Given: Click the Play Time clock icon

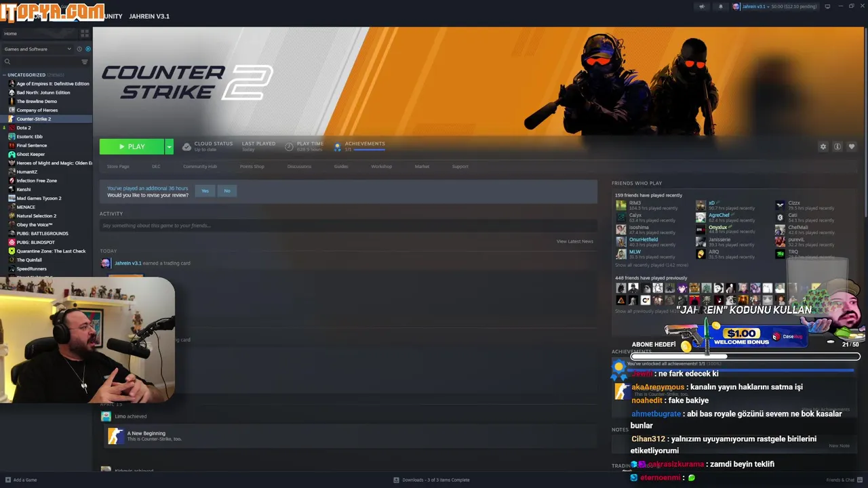Looking at the screenshot, I should pyautogui.click(x=290, y=146).
